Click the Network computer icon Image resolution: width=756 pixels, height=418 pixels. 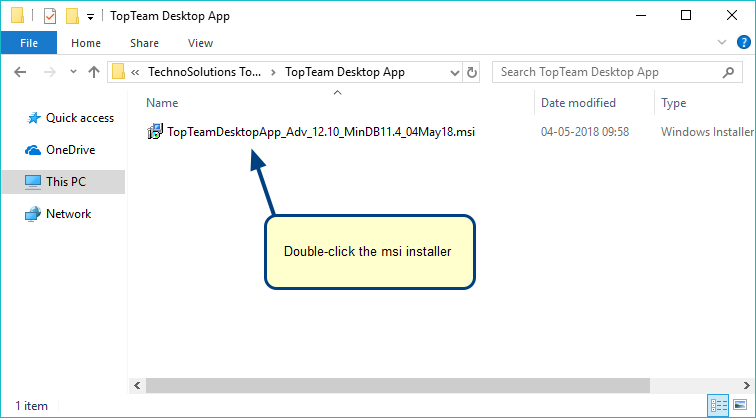click(x=33, y=214)
